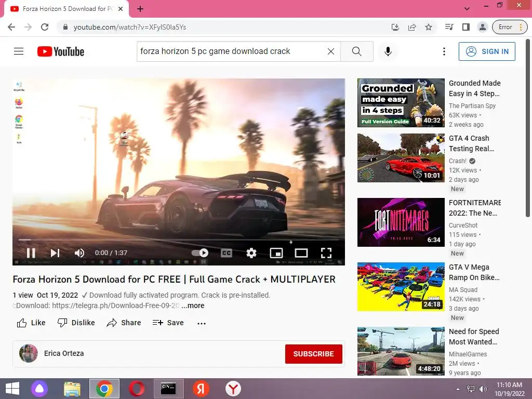Viewport: 532px width, 399px height.
Task: Open Need for Speed Most Wanted thumbnail
Action: coord(401,351)
